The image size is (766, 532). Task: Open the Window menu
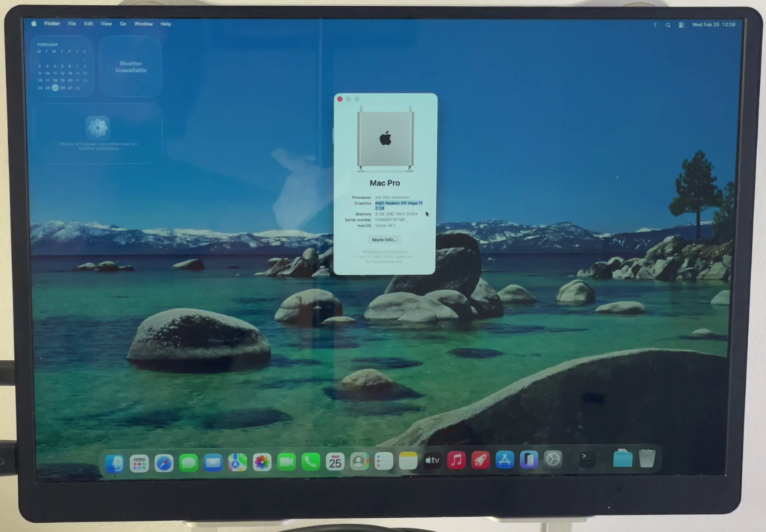pyautogui.click(x=143, y=24)
